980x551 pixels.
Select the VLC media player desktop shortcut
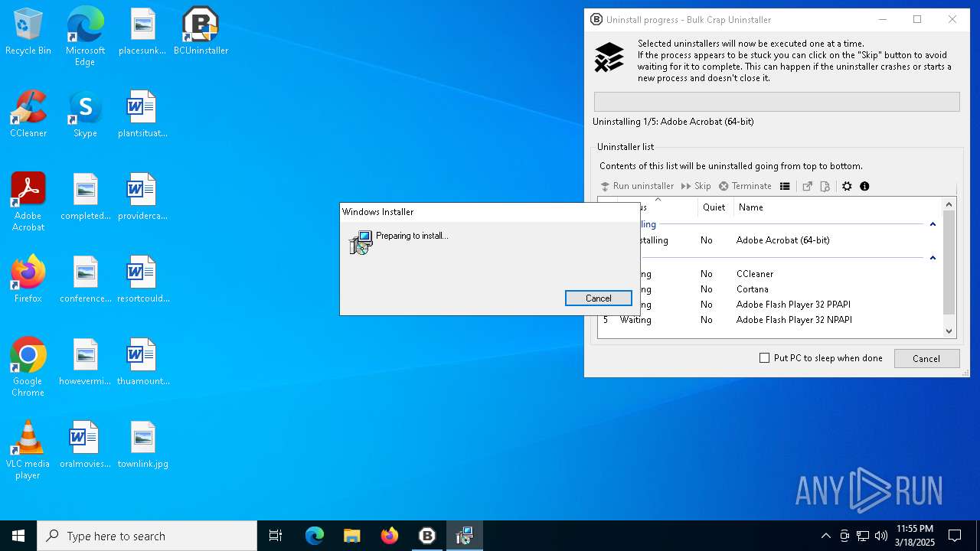coord(28,450)
